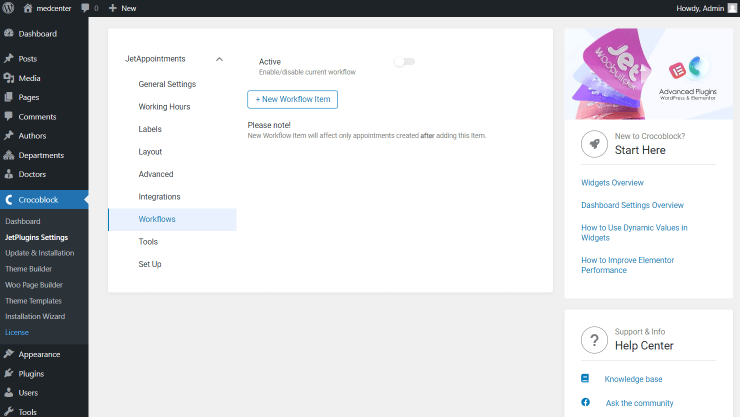740x417 pixels.
Task: Click the Advanced Plugins banner image
Action: tap(648, 74)
